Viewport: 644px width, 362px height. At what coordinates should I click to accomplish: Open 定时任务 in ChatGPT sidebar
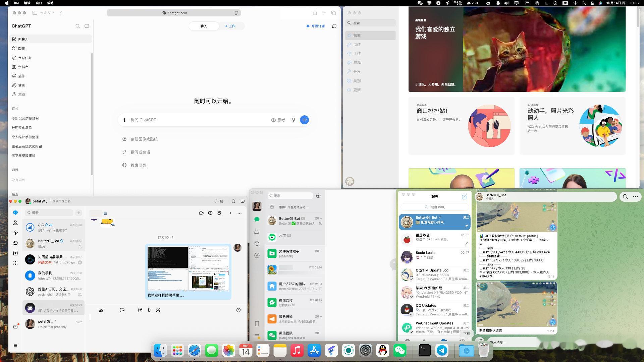pyautogui.click(x=51, y=58)
